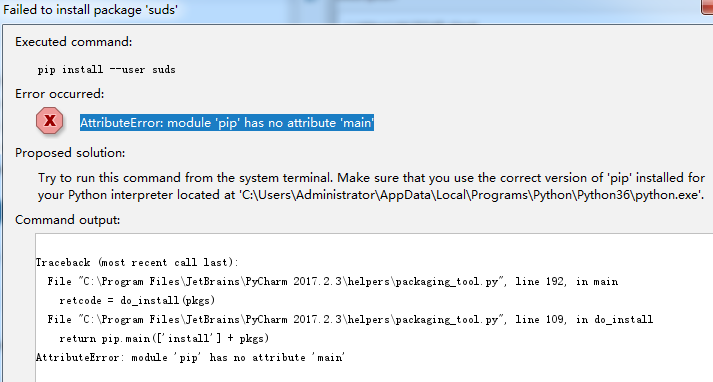
Task: Click empty space at top of command output box
Action: pyautogui.click(x=373, y=245)
